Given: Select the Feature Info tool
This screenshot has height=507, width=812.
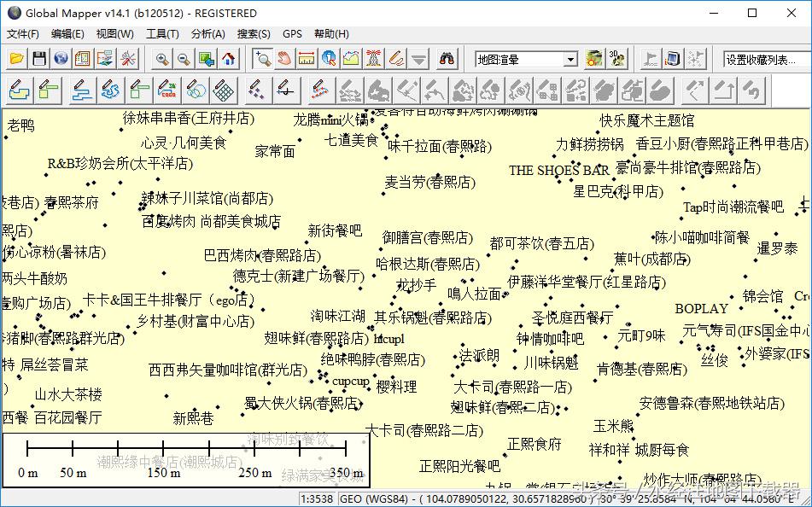Looking at the screenshot, I should [x=329, y=59].
